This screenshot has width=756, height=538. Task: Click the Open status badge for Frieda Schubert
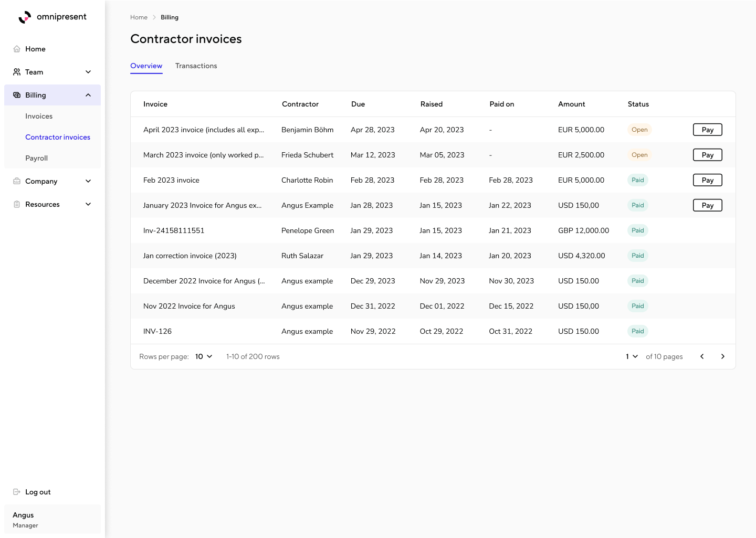[639, 155]
